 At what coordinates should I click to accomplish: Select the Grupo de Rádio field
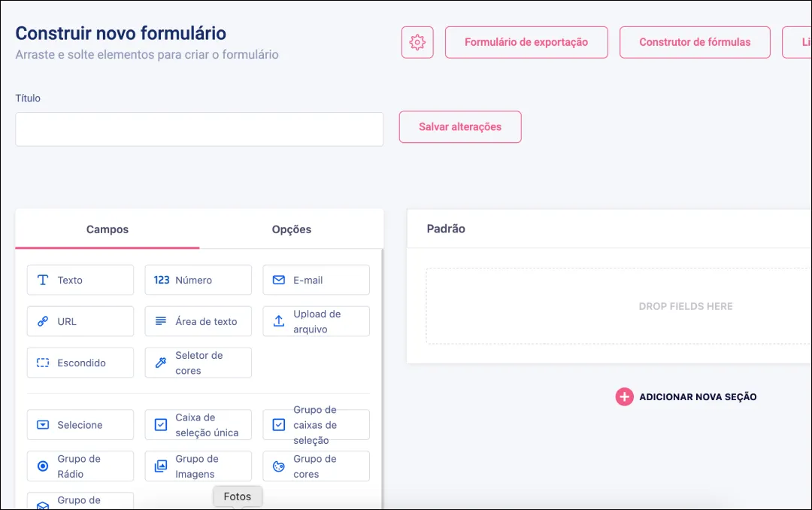point(80,466)
